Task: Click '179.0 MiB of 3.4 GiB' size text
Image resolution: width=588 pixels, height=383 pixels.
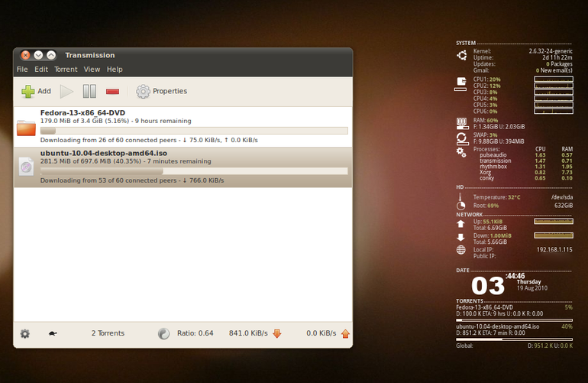Action: [71, 121]
